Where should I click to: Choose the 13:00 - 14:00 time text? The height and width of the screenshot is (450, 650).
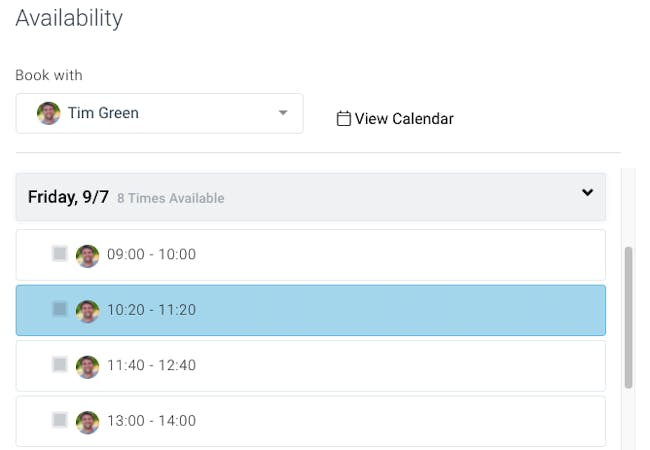click(151, 421)
